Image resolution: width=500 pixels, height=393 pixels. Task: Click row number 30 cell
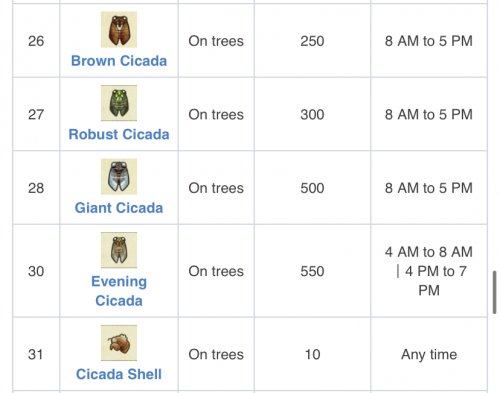[x=36, y=271]
